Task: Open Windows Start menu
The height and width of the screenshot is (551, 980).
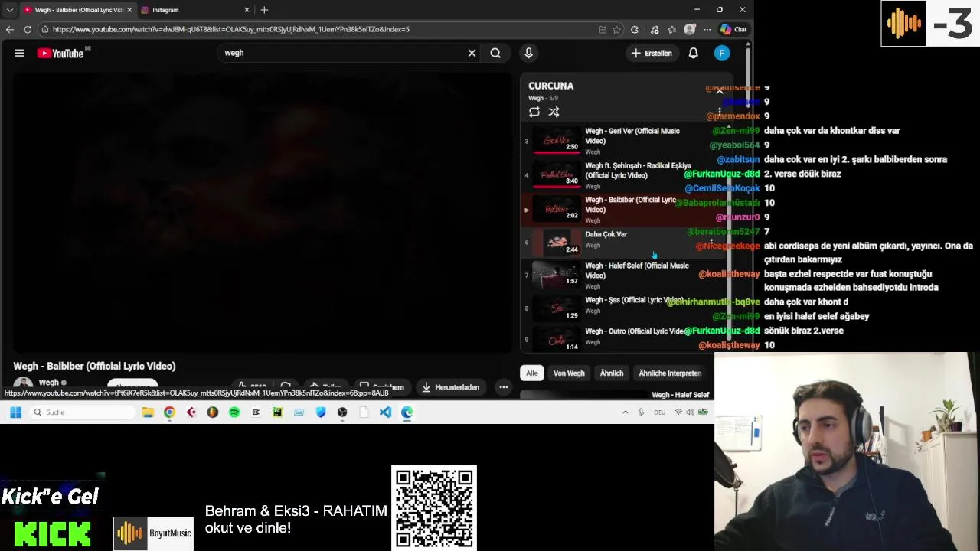Action: pos(15,412)
